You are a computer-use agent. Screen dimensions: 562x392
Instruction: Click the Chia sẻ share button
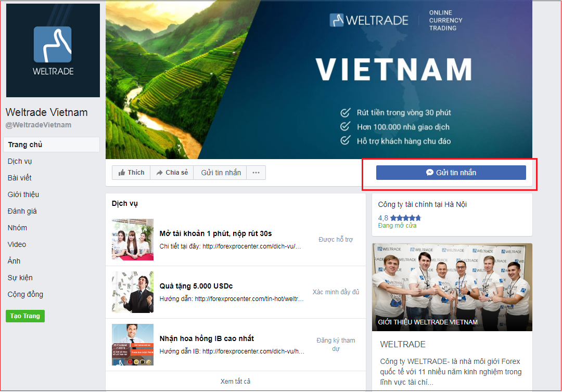pos(172,173)
